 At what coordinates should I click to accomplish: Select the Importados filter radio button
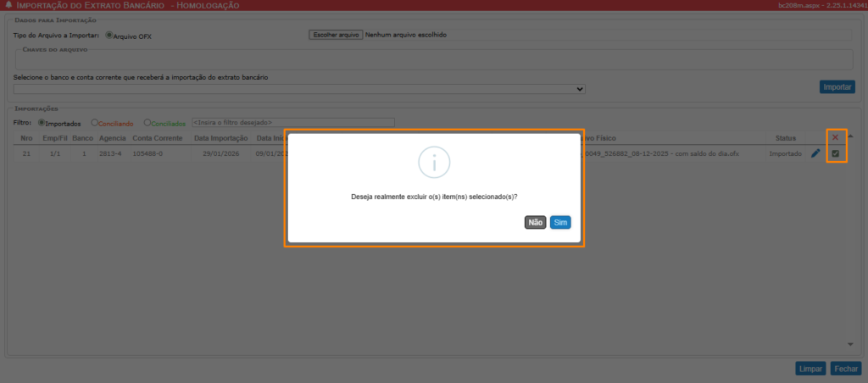(42, 123)
